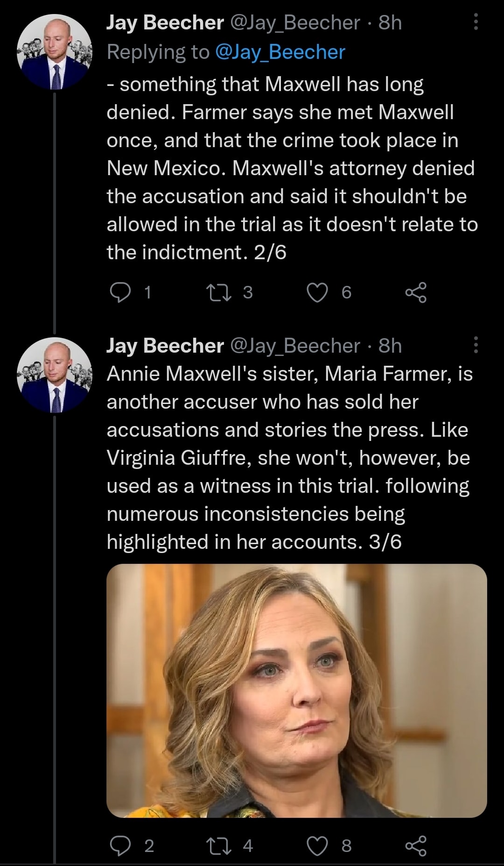
Task: Open Jay Beecher's avatar on second tweet
Action: tap(55, 375)
